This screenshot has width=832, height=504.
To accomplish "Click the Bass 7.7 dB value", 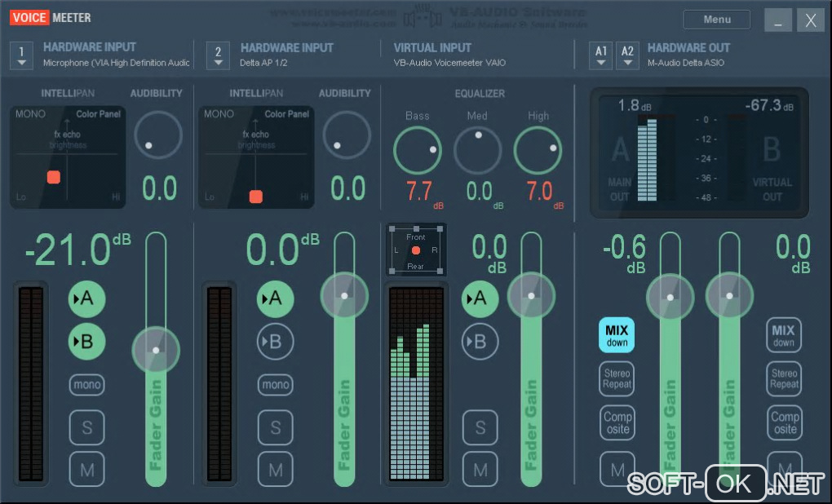I will pyautogui.click(x=424, y=193).
